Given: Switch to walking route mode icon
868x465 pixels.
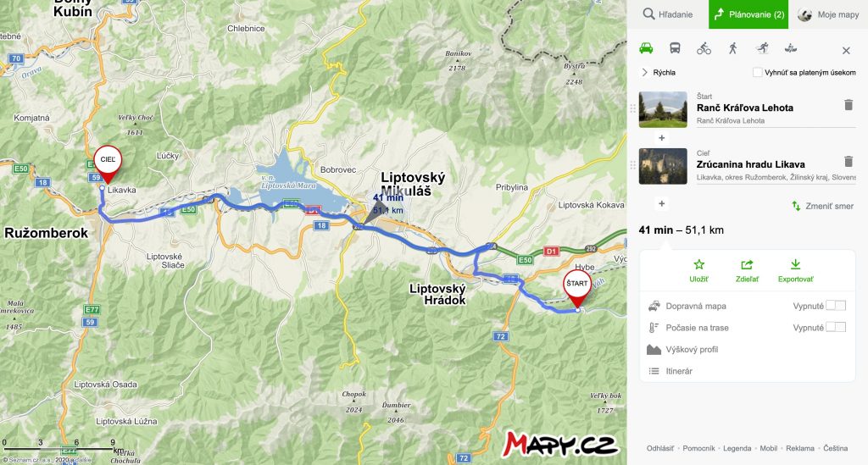Looking at the screenshot, I should (733, 48).
